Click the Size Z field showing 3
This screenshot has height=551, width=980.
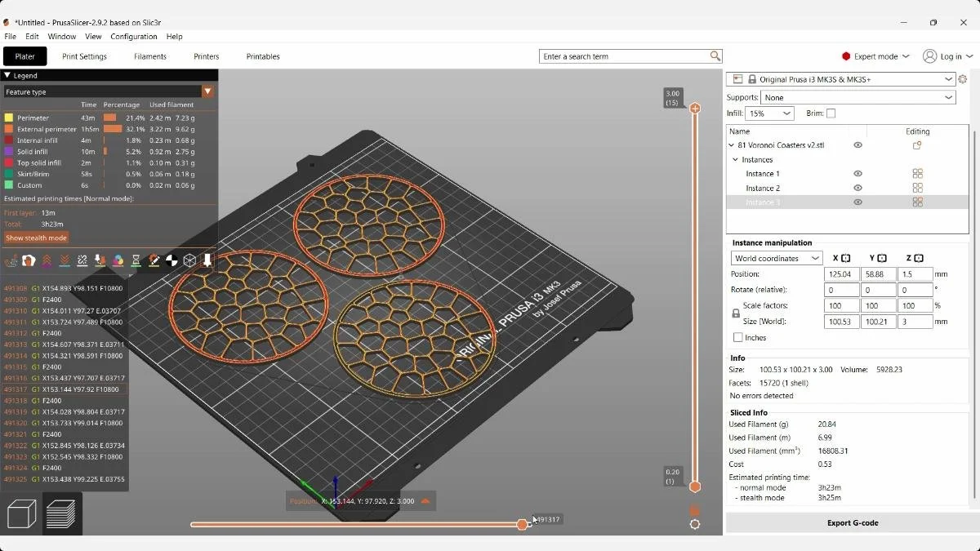(915, 322)
